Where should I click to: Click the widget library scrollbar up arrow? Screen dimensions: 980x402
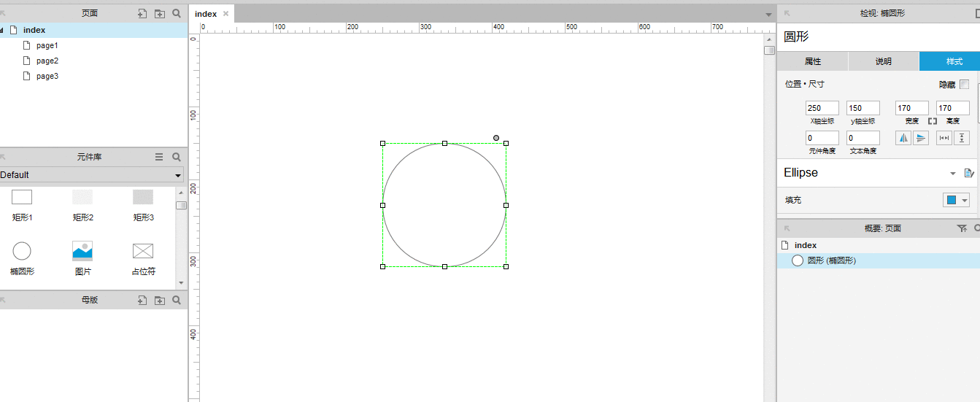[x=181, y=193]
